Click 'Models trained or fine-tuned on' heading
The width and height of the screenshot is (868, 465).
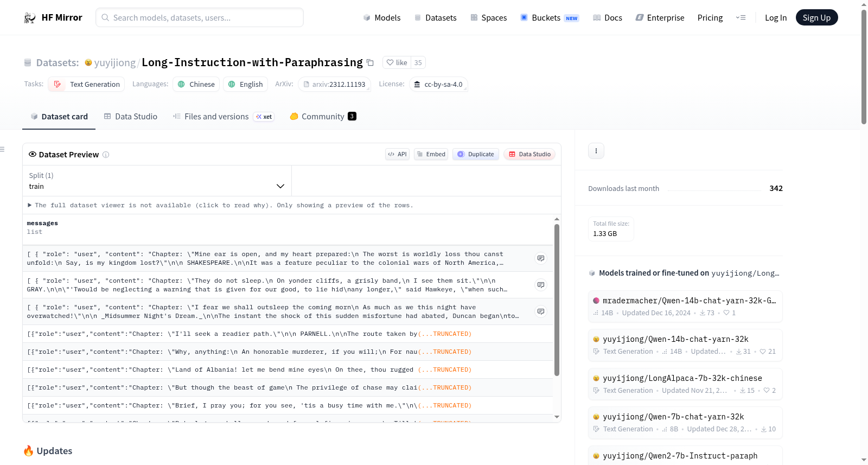click(654, 273)
